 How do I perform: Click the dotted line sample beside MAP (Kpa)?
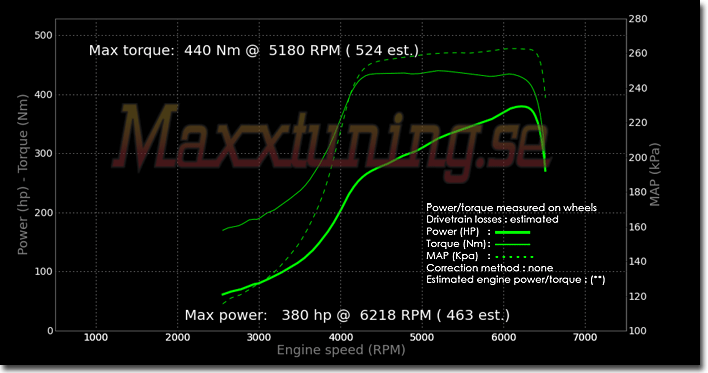click(x=514, y=256)
